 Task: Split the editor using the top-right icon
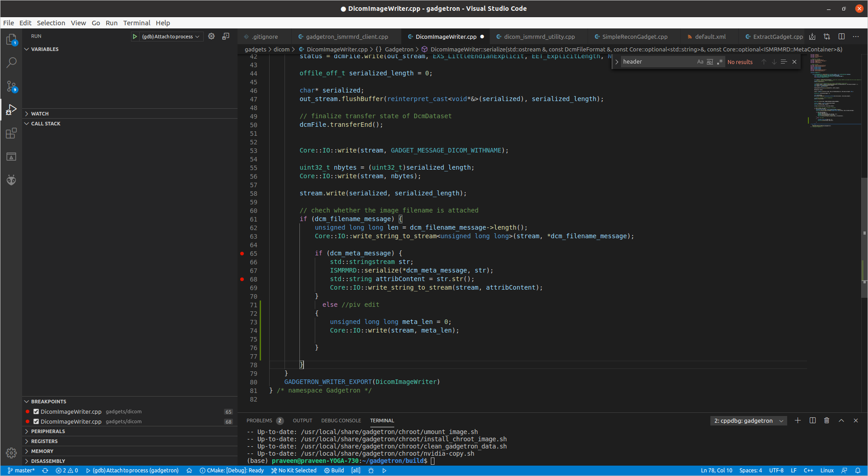(x=841, y=37)
